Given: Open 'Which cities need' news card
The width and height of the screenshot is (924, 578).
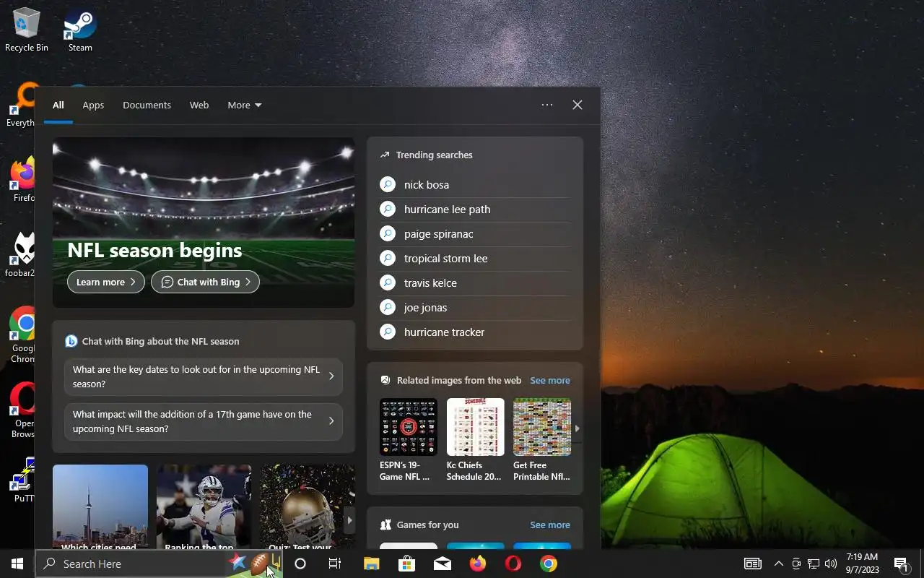Looking at the screenshot, I should point(100,506).
